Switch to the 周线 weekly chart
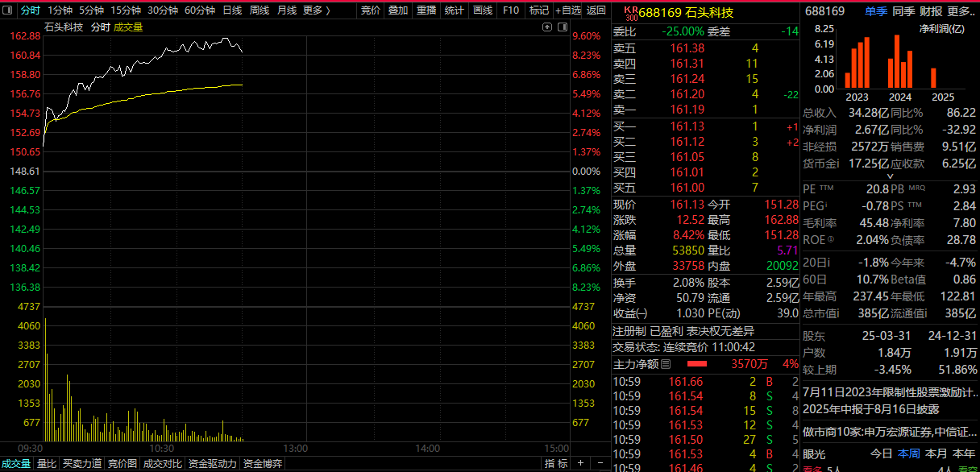The width and height of the screenshot is (980, 472). [260, 10]
